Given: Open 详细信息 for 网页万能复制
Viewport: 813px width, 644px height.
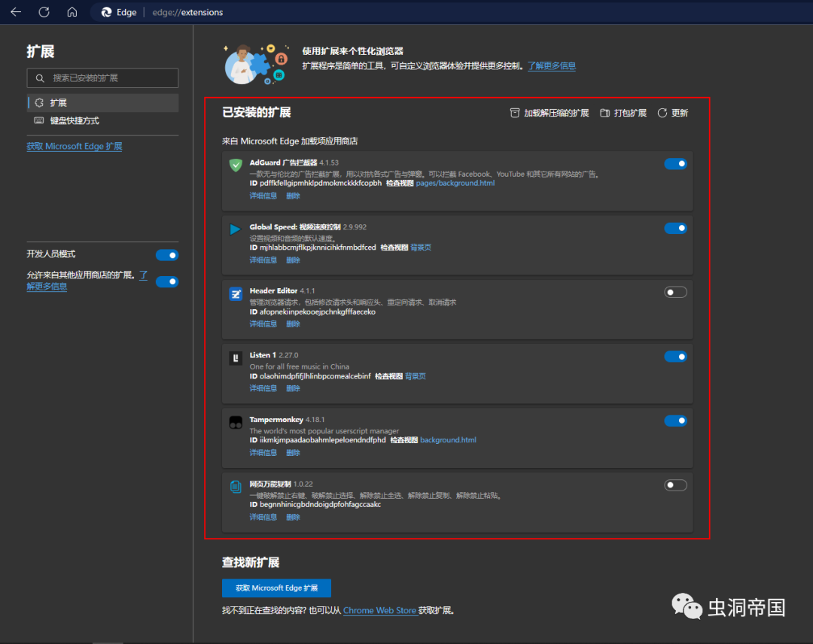Looking at the screenshot, I should (x=263, y=517).
